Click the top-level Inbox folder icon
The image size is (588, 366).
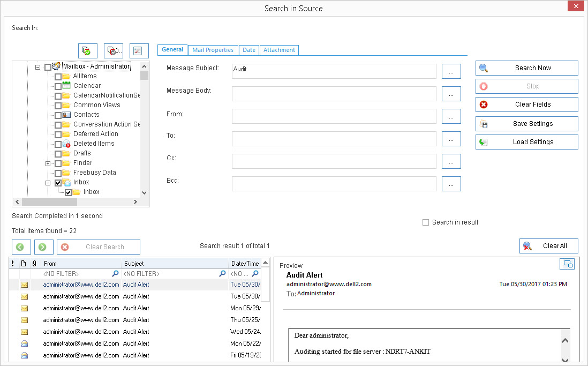pos(66,182)
